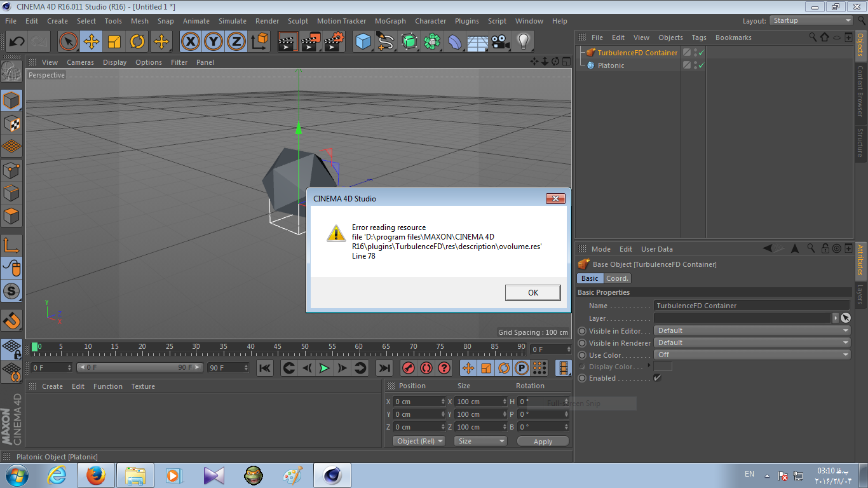The height and width of the screenshot is (488, 868).
Task: Click the coordinate system icon
Action: [259, 42]
